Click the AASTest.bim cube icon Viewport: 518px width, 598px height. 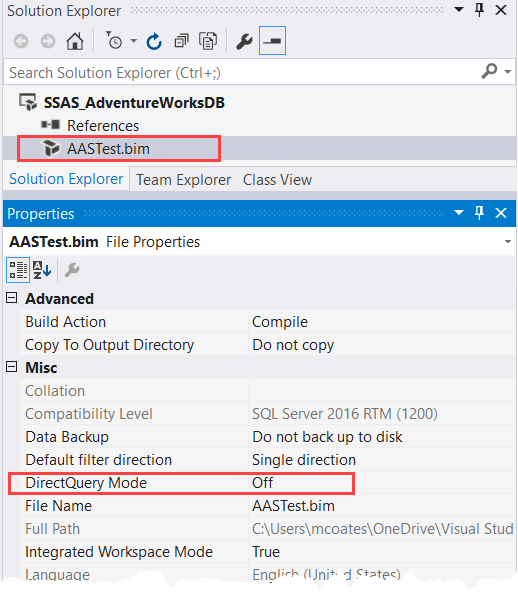[51, 148]
